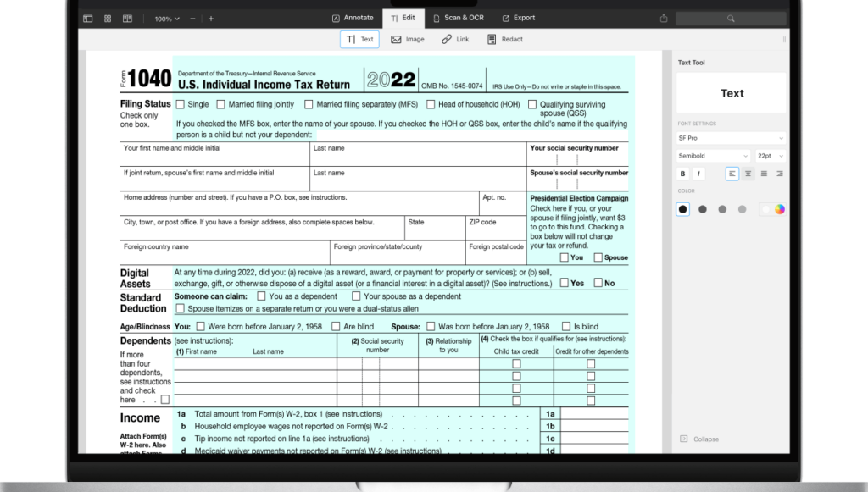The height and width of the screenshot is (492, 868).
Task: Check the Married filing jointly box
Action: point(221,104)
